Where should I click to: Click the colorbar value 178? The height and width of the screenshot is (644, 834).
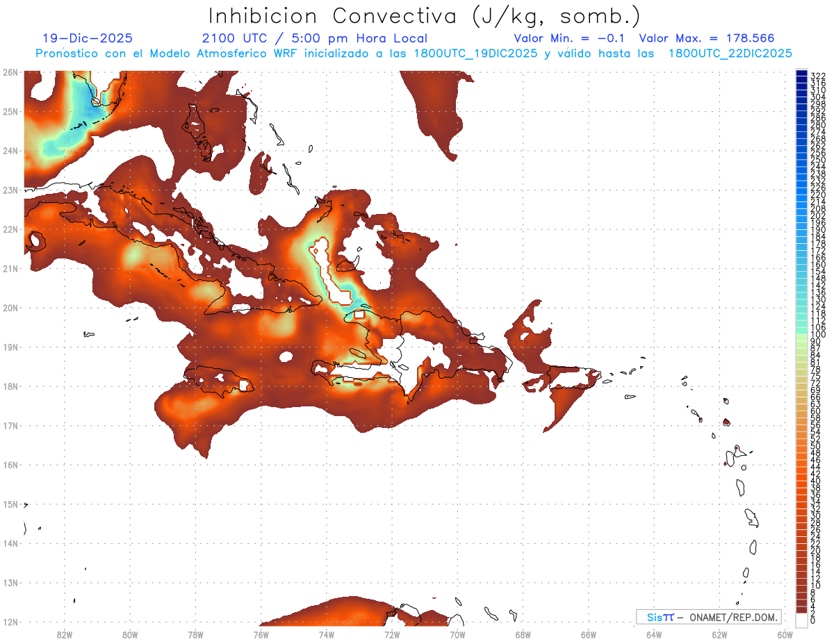click(818, 244)
